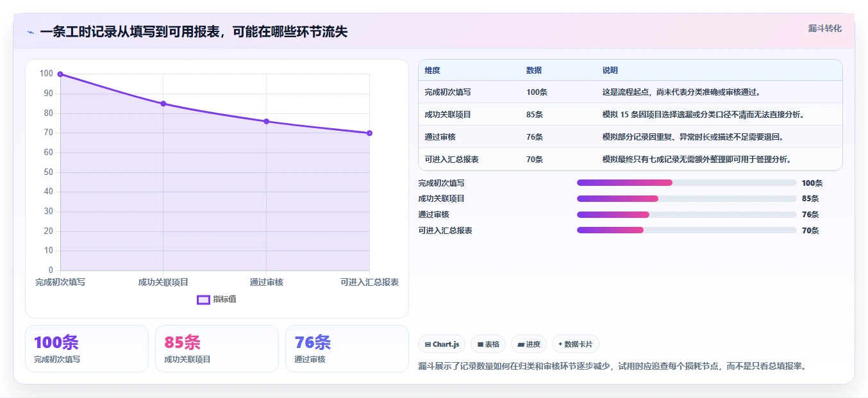
Task: Click the 100条 value beside the progress bar
Action: point(812,183)
